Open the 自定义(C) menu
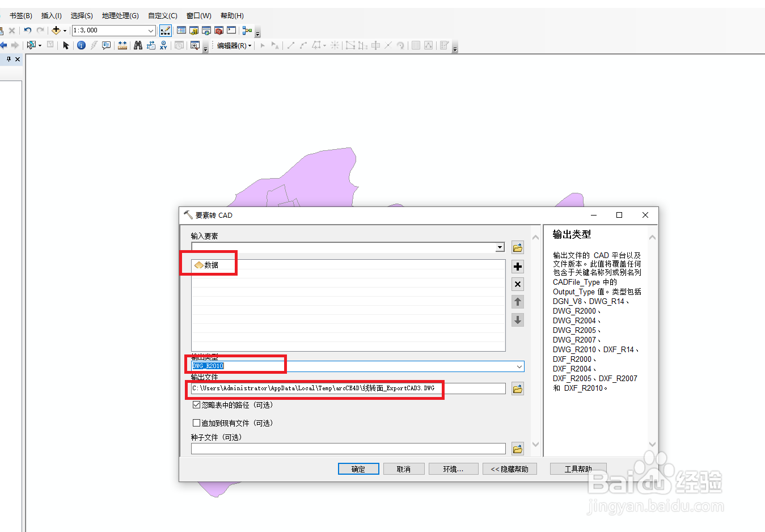Image resolution: width=765 pixels, height=532 pixels. pos(162,15)
